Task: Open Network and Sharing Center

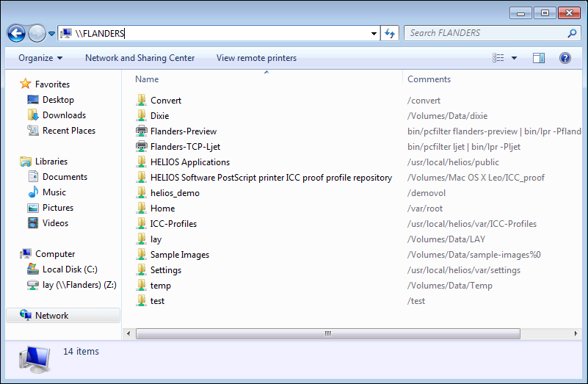Action: pos(140,58)
